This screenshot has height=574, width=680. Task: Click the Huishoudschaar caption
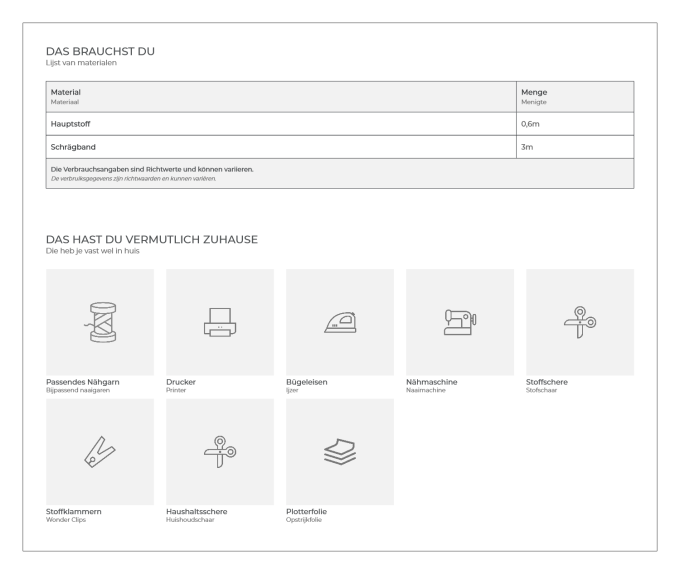coord(190,520)
